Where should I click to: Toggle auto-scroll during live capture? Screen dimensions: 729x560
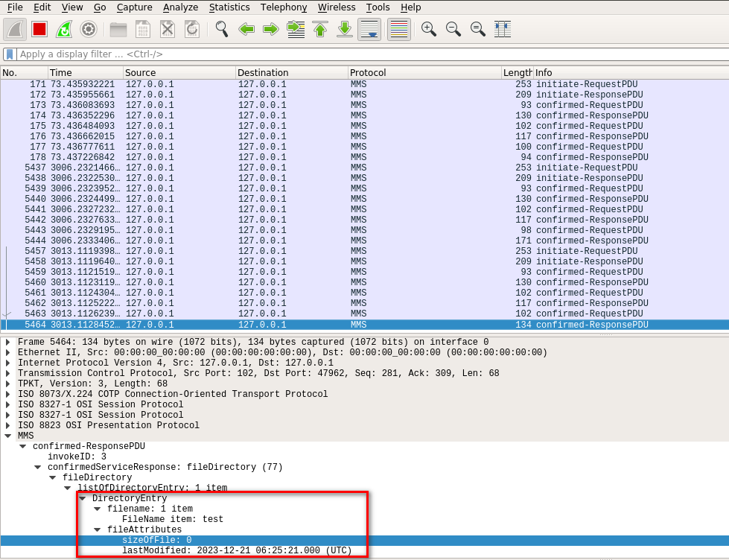[369, 29]
